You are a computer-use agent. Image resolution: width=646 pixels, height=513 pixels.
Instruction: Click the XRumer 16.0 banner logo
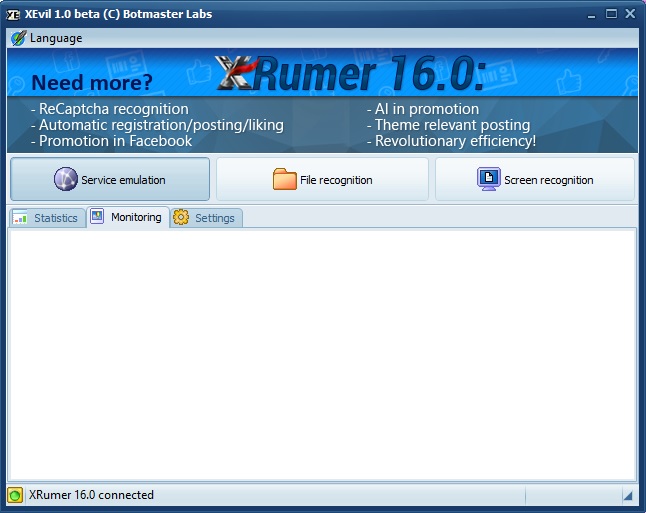coord(350,73)
